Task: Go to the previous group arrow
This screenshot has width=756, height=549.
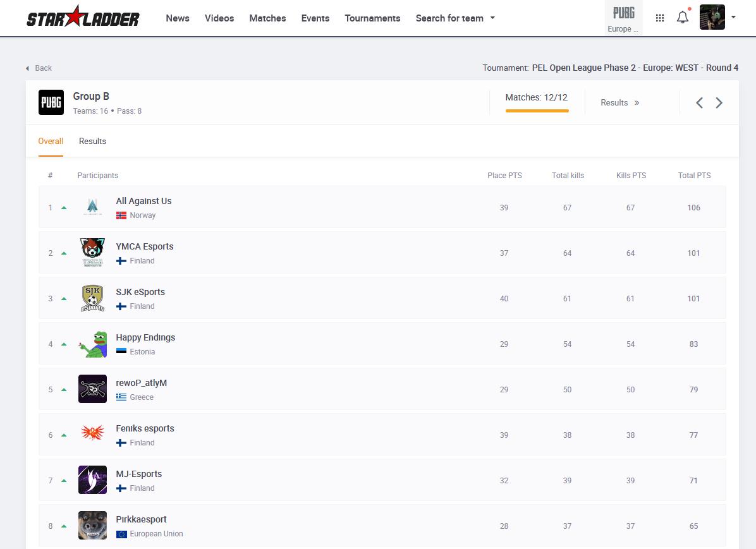Action: (699, 103)
